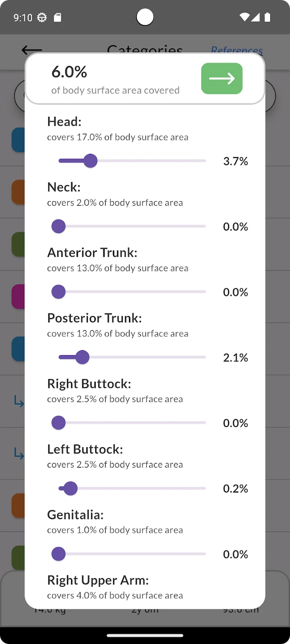Click the battery status icon
290x644 pixels.
pyautogui.click(x=268, y=17)
